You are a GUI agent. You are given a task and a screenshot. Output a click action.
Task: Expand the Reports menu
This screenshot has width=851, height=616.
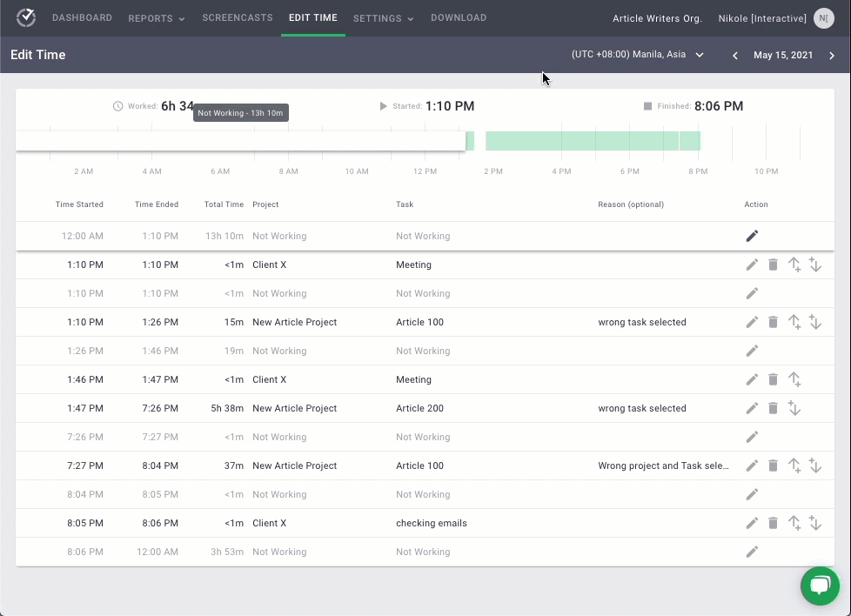point(157,18)
